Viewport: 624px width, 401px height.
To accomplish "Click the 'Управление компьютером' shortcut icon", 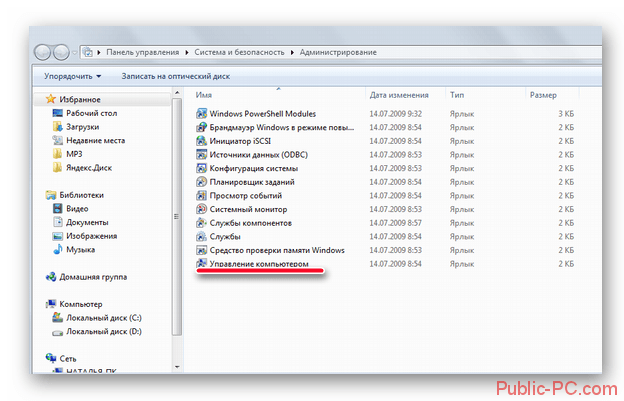I will pos(201,263).
